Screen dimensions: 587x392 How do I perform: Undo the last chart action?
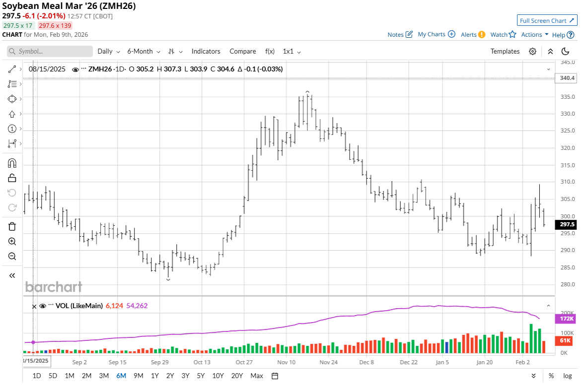pyautogui.click(x=12, y=193)
